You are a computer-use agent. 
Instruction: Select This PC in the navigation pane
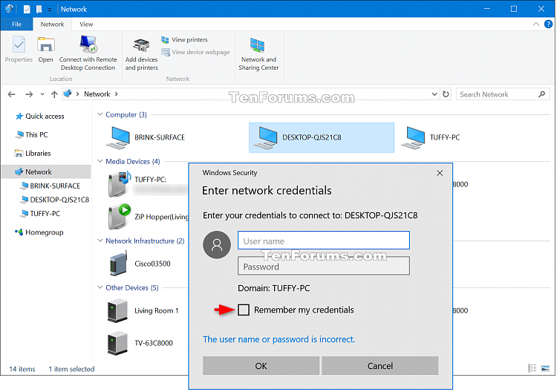pyautogui.click(x=31, y=134)
